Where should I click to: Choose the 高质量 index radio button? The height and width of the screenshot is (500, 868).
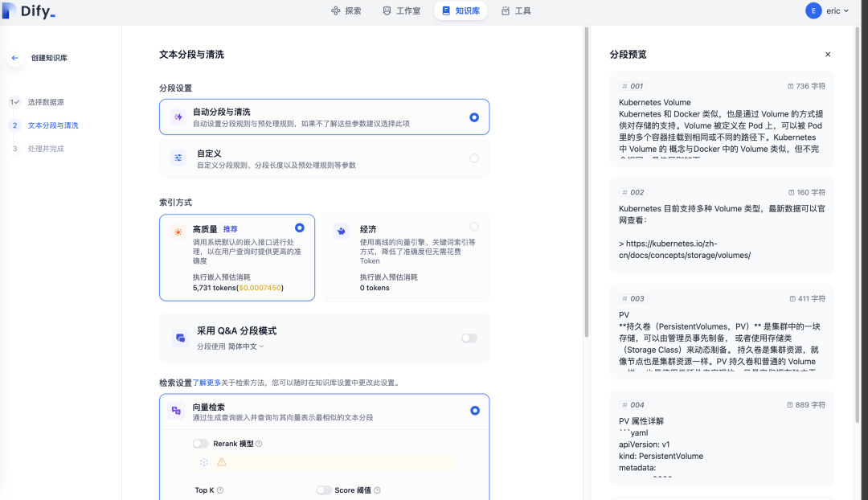[300, 227]
